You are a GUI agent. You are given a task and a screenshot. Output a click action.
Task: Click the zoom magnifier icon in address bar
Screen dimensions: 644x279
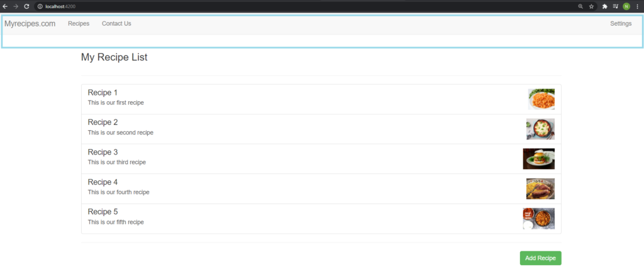click(x=580, y=6)
